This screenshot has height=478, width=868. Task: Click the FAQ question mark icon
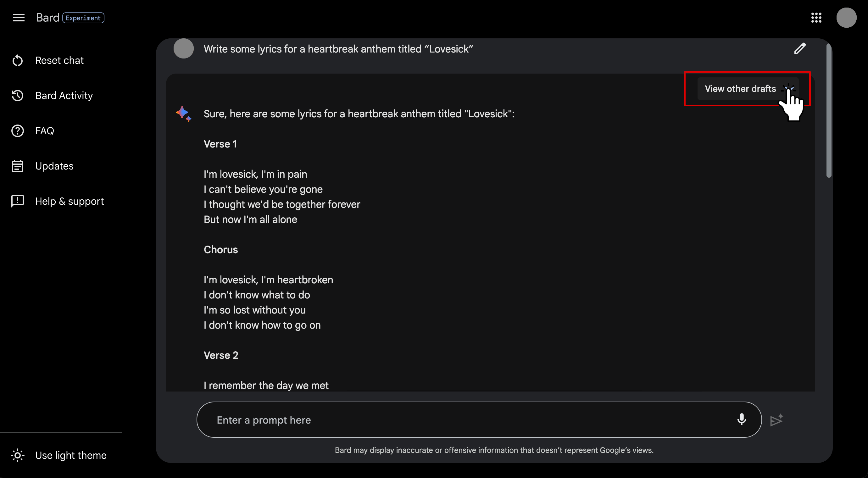(18, 131)
